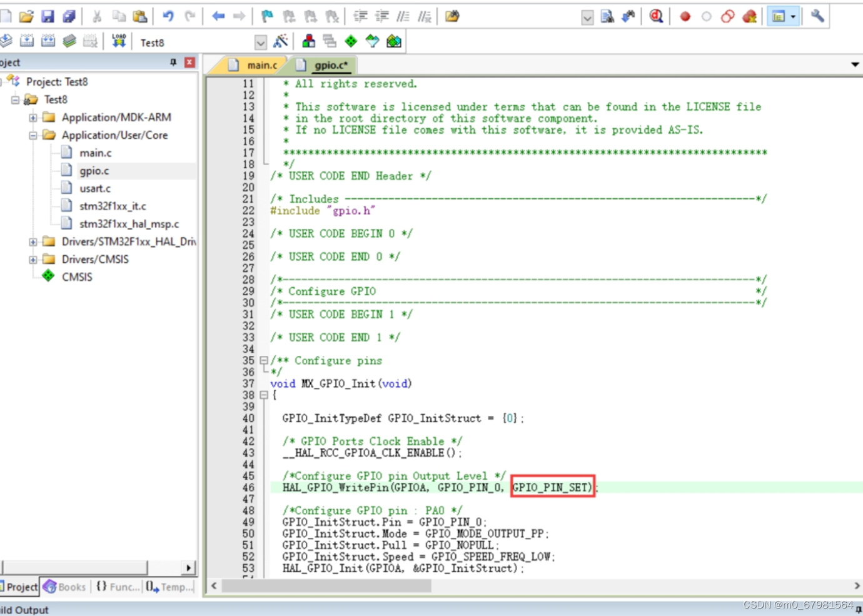This screenshot has width=863, height=616.
Task: Click the Copy icon
Action: [119, 16]
